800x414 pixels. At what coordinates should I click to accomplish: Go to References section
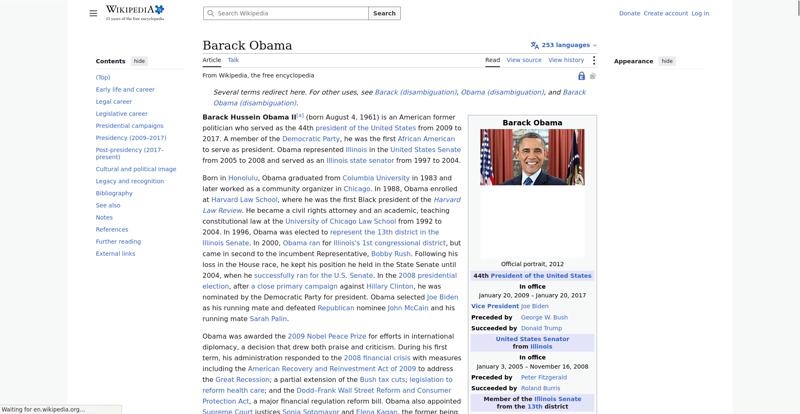click(112, 230)
